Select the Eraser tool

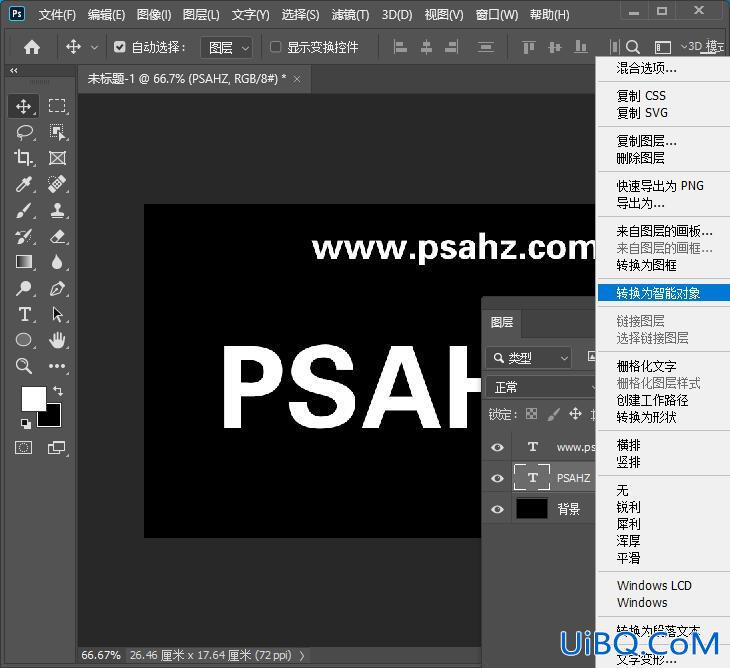click(x=57, y=236)
